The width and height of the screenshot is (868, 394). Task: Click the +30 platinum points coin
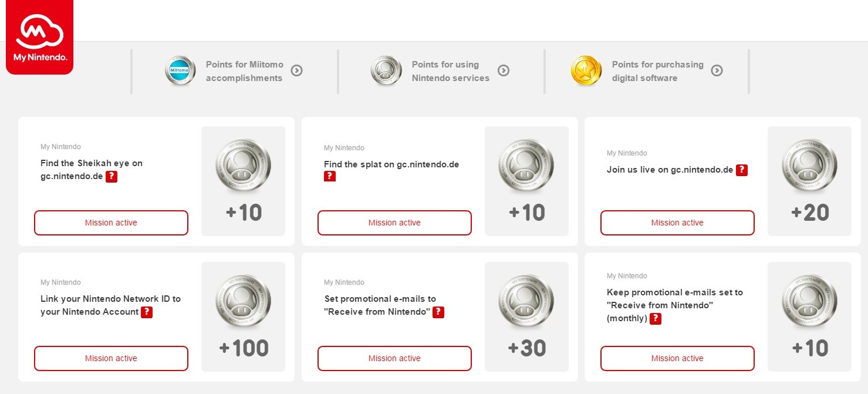click(x=526, y=301)
